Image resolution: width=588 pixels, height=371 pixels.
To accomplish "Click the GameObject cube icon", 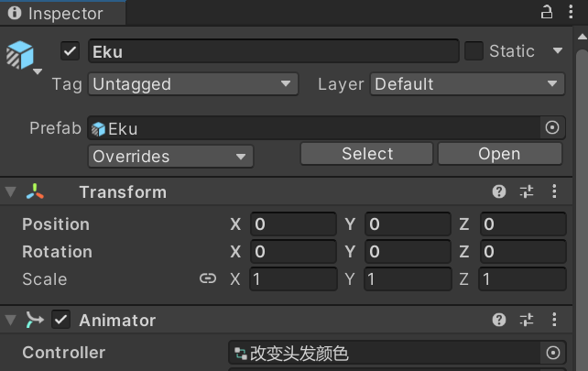I will (x=19, y=55).
